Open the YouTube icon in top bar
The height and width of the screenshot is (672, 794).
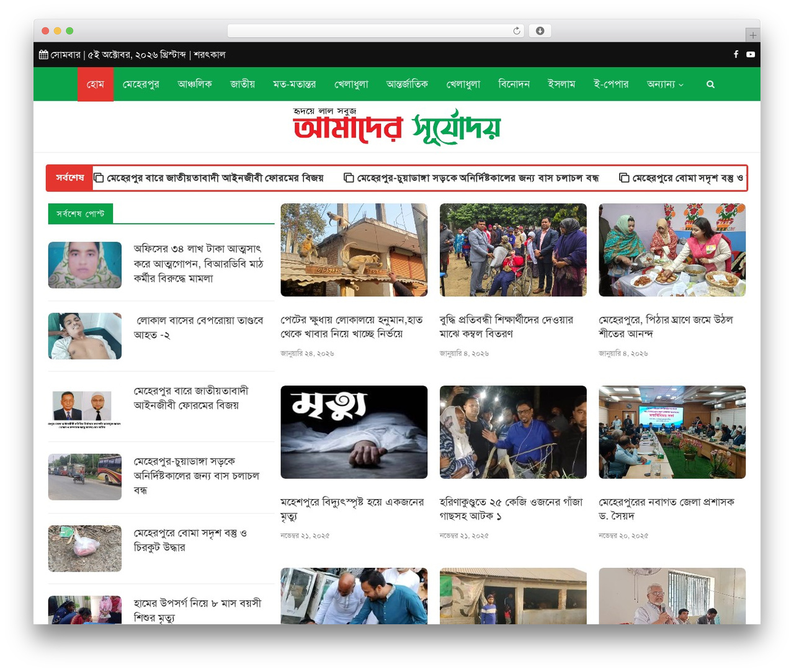751,55
